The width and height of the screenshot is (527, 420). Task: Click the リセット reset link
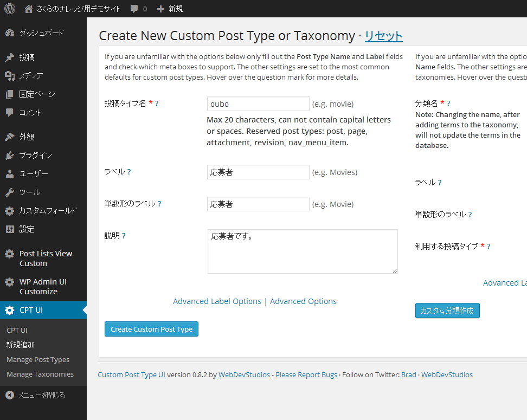click(x=383, y=36)
